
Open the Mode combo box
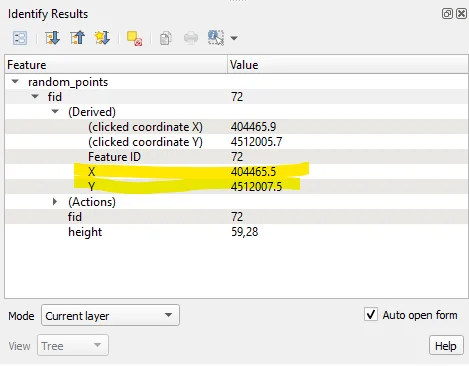point(110,315)
